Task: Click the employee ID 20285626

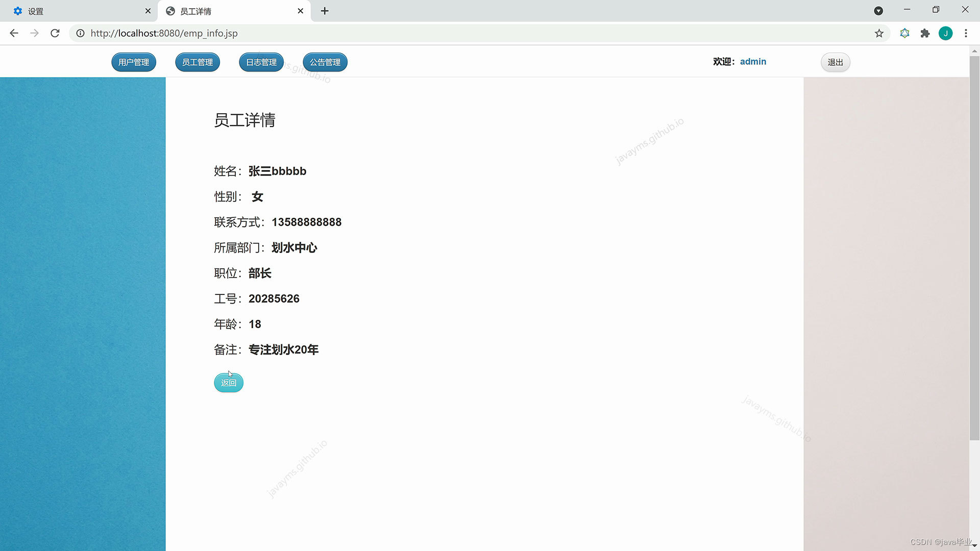Action: [x=274, y=299]
